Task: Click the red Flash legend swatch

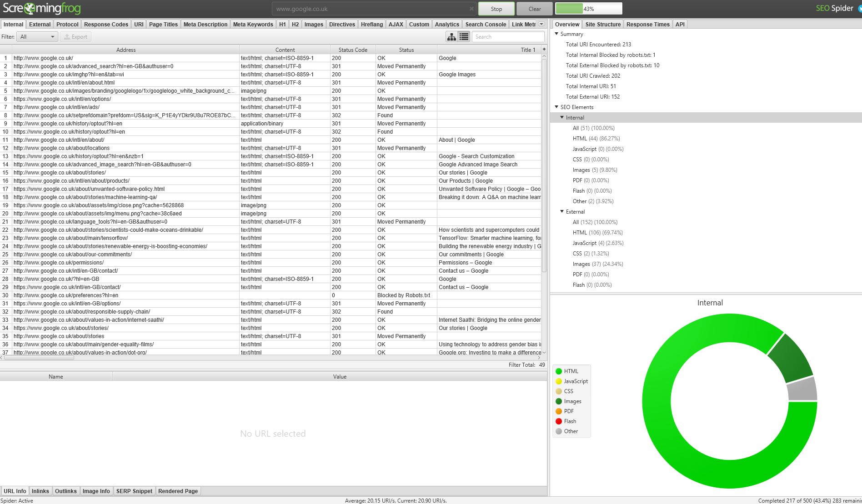Action: click(559, 421)
